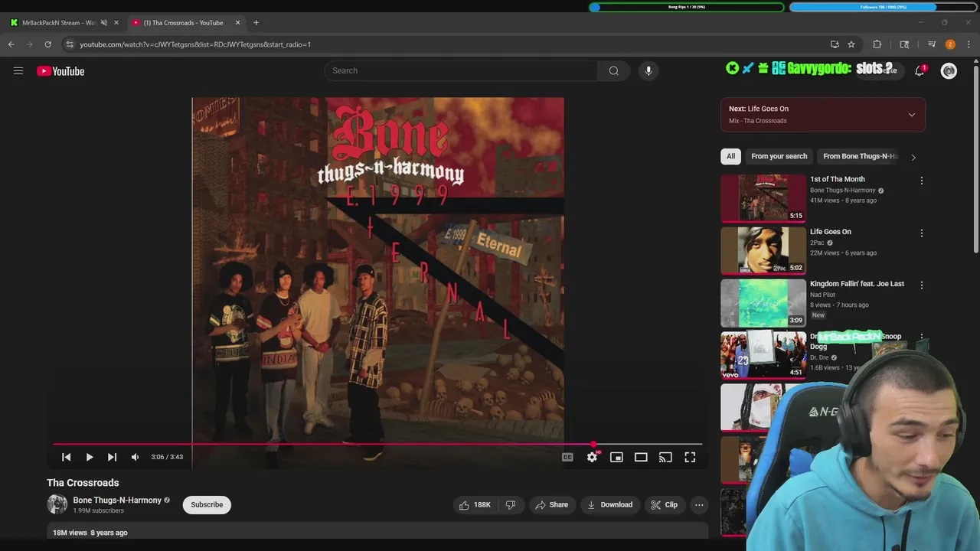The image size is (980, 551).
Task: Expand the Mix - Tha Crossroads playlist
Action: [911, 115]
